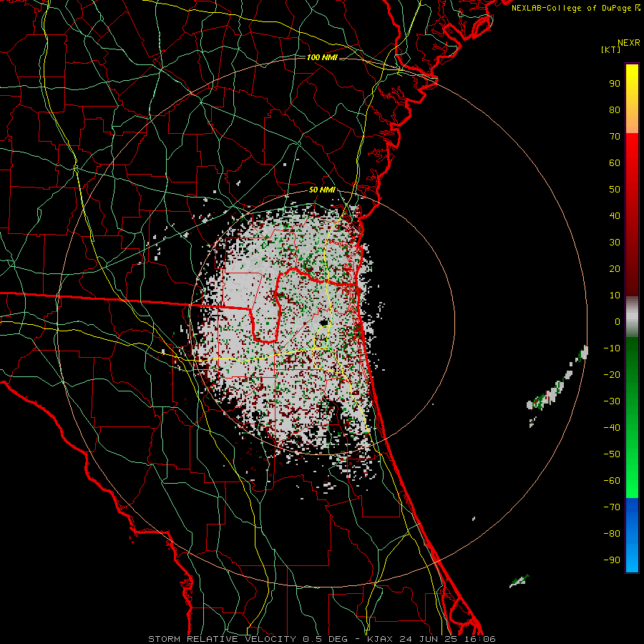This screenshot has height=644, width=644.
Task: Click the gray near-zero segment of color bar
Action: click(x=632, y=317)
